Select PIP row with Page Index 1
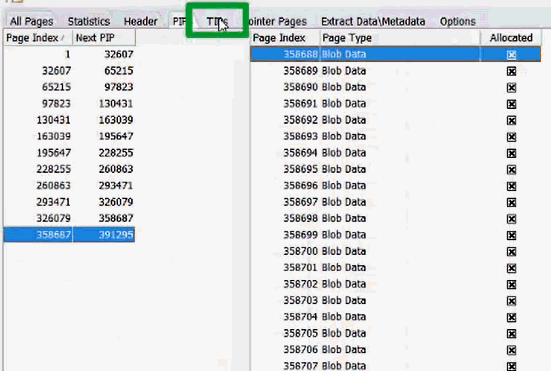The width and height of the screenshot is (551, 371). tap(69, 54)
